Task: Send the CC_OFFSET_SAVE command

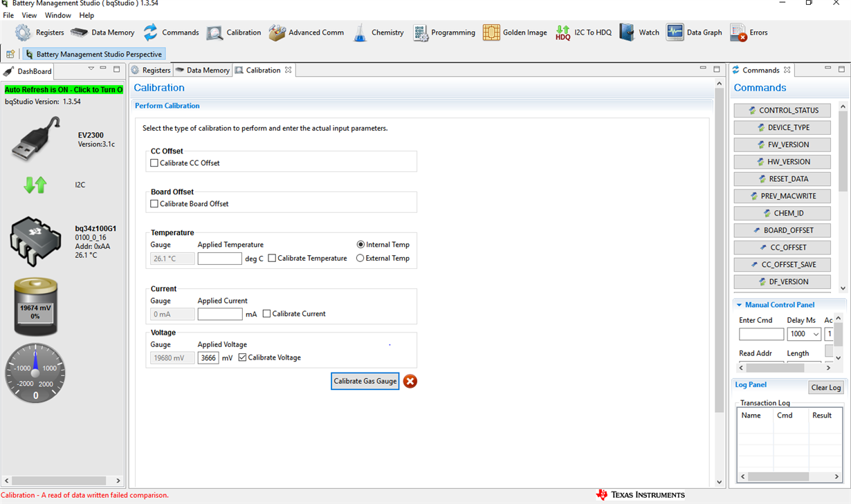Action: pos(783,265)
